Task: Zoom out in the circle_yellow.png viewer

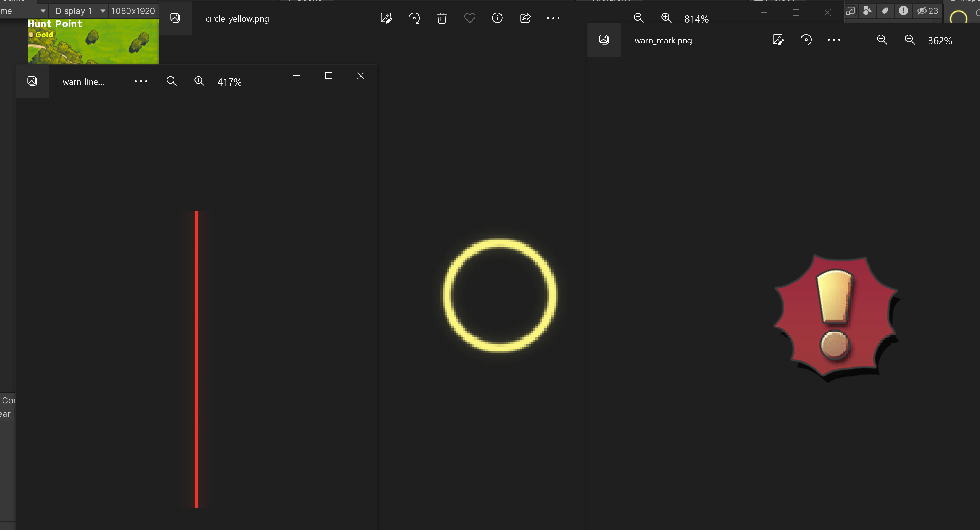Action: point(638,18)
